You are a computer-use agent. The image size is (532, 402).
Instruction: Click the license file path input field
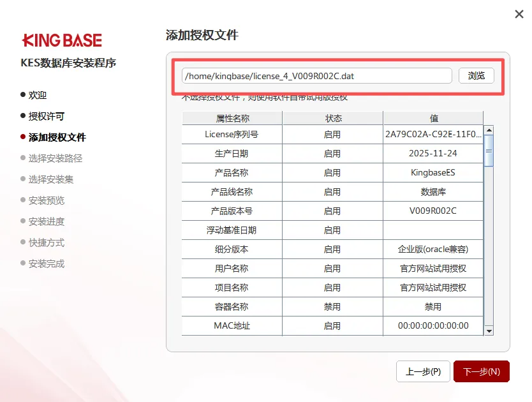316,76
